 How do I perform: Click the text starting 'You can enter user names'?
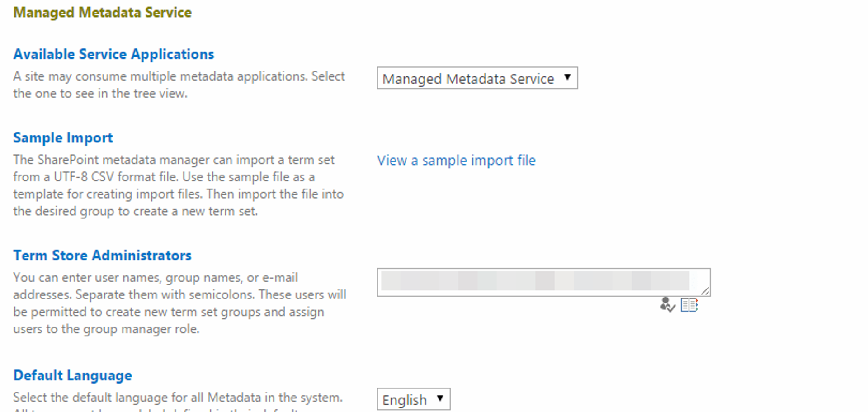pyautogui.click(x=180, y=303)
